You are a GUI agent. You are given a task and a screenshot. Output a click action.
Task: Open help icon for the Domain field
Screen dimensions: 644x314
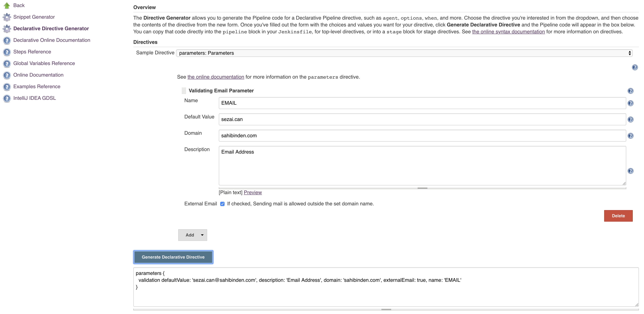[x=630, y=136]
